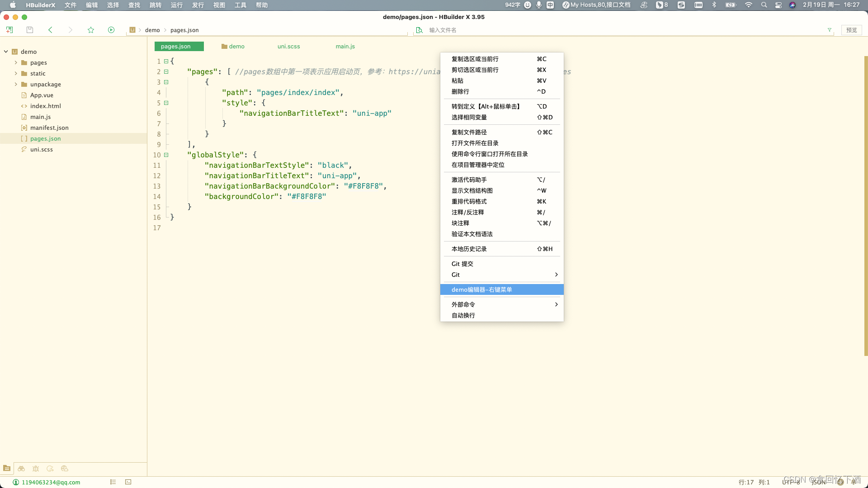The width and height of the screenshot is (868, 488).
Task: Toggle 自动换行 in context menu
Action: coord(502,315)
